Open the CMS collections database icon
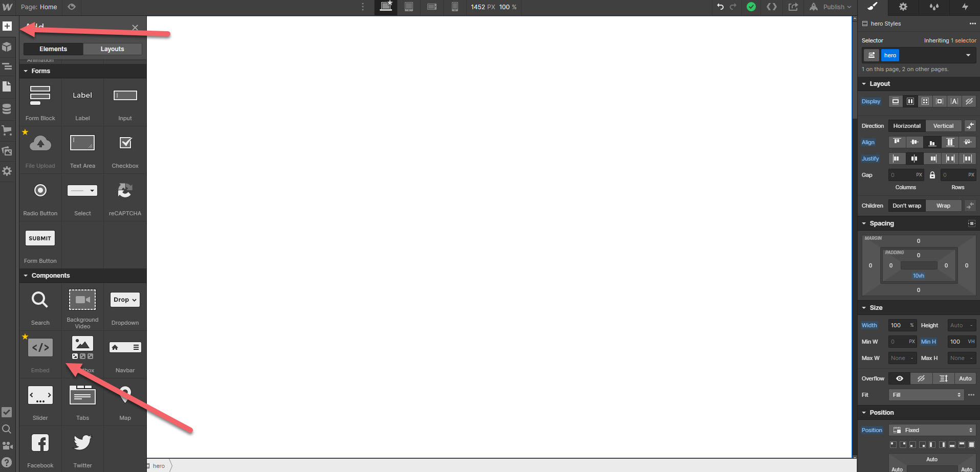 pos(7,109)
